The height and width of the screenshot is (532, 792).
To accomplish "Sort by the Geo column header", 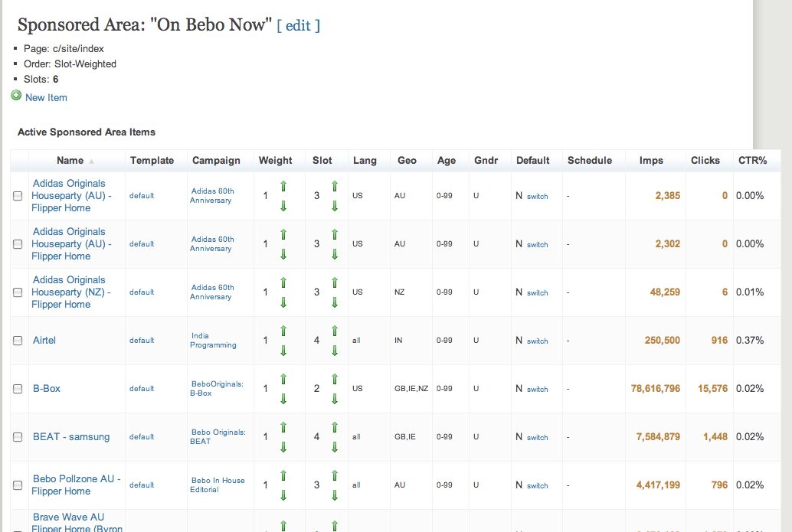I will pyautogui.click(x=407, y=161).
